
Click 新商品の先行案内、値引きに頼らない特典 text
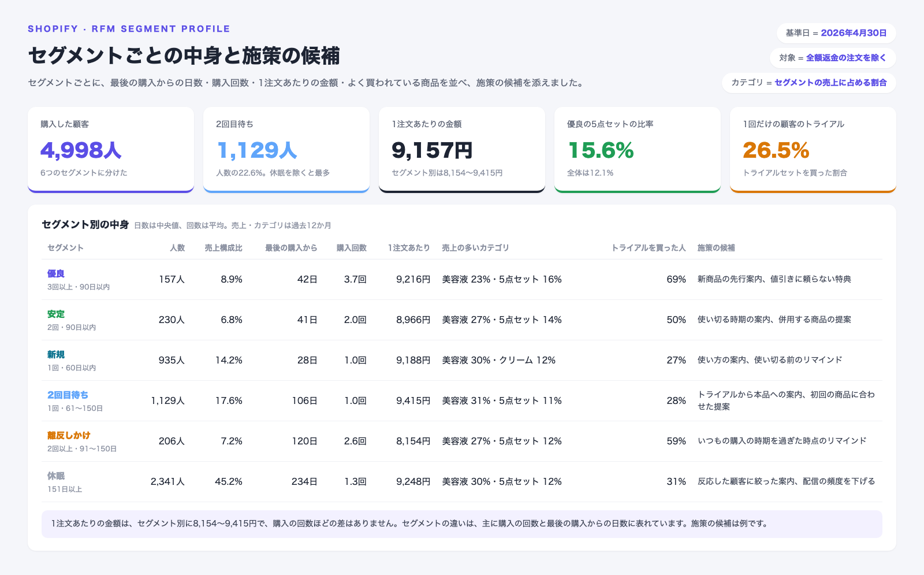coord(774,280)
